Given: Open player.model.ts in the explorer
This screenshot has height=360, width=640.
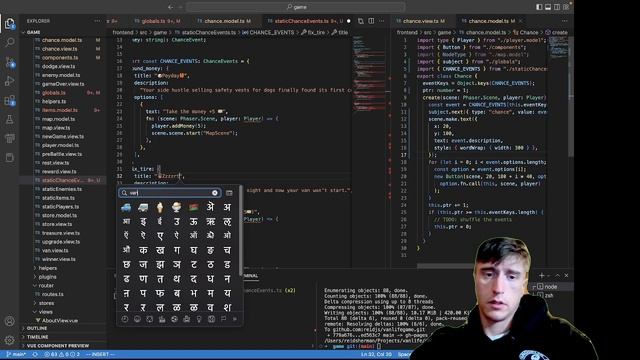Looking at the screenshot, I should coord(60,145).
